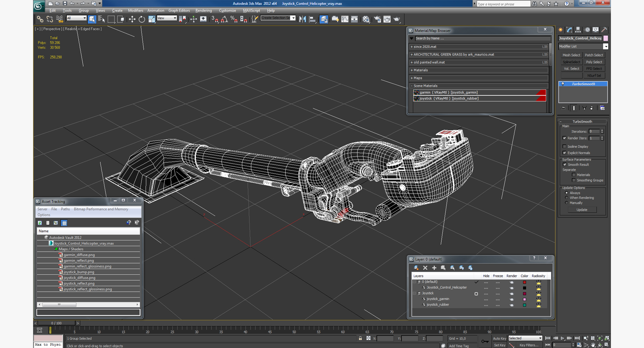Viewport: 644px width, 348px height.
Task: Click the Render Production teapot icon
Action: point(397,19)
